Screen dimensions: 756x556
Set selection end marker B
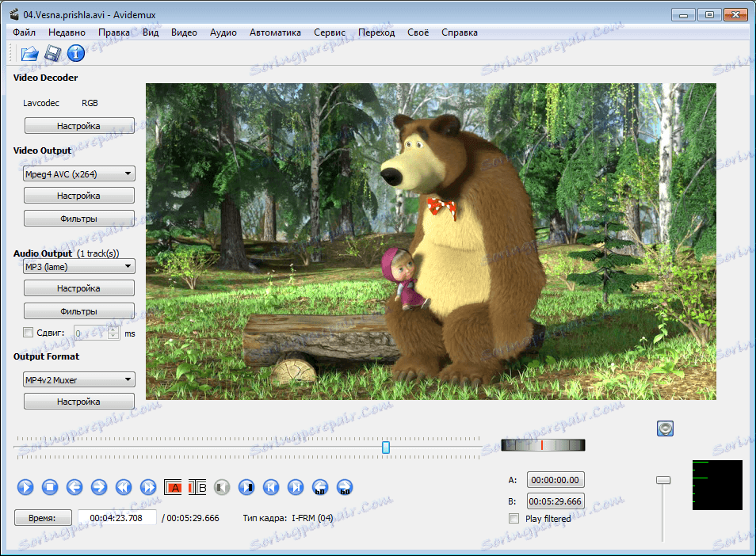click(x=198, y=487)
